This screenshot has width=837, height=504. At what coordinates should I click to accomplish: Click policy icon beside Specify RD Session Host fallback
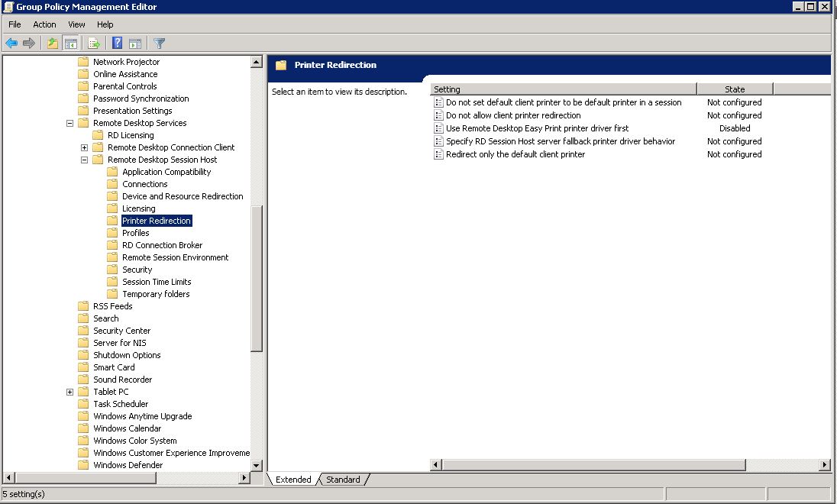[x=439, y=141]
